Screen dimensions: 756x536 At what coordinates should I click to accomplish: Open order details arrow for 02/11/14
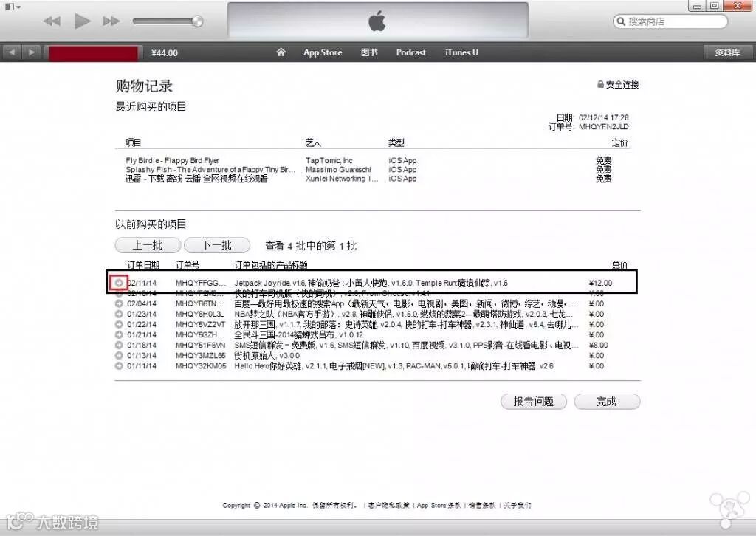[119, 283]
